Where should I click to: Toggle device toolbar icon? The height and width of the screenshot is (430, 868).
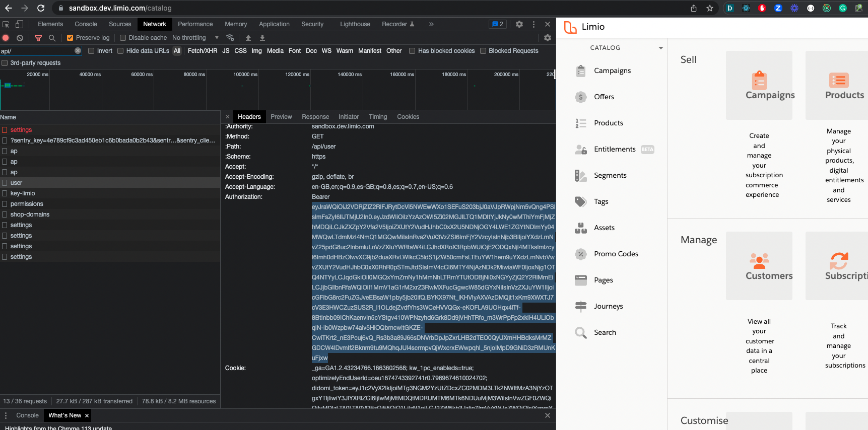coord(19,24)
